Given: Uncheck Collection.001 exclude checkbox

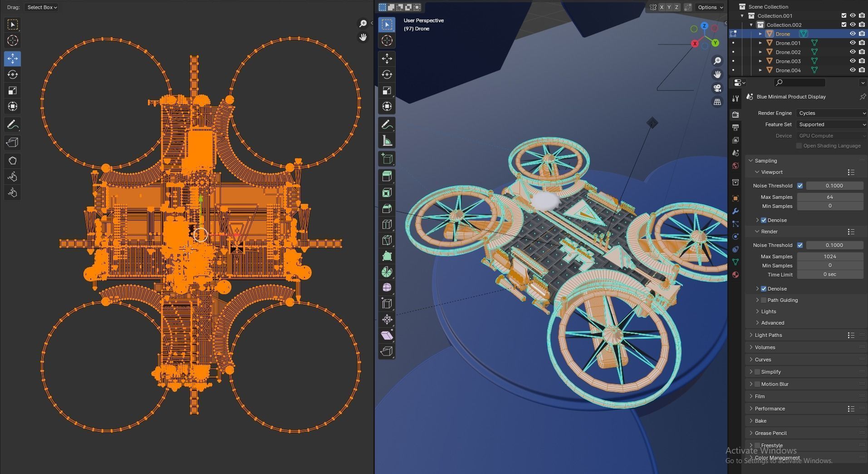Looking at the screenshot, I should click(844, 16).
